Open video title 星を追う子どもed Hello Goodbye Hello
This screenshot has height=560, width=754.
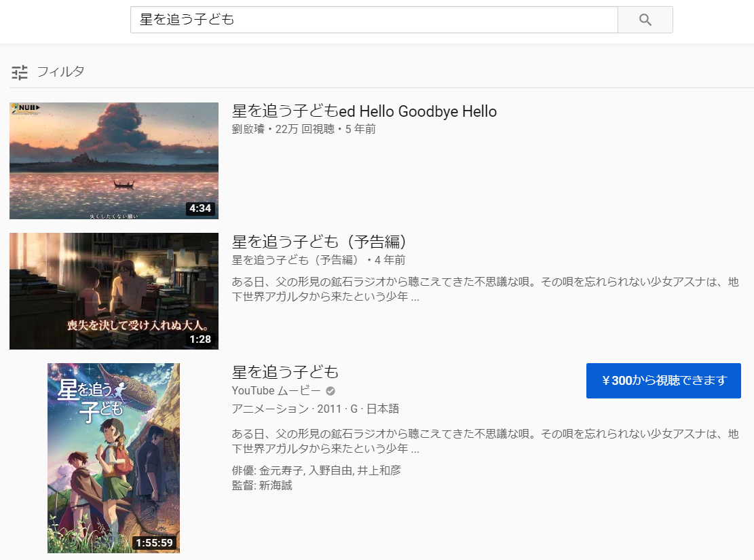pos(364,111)
